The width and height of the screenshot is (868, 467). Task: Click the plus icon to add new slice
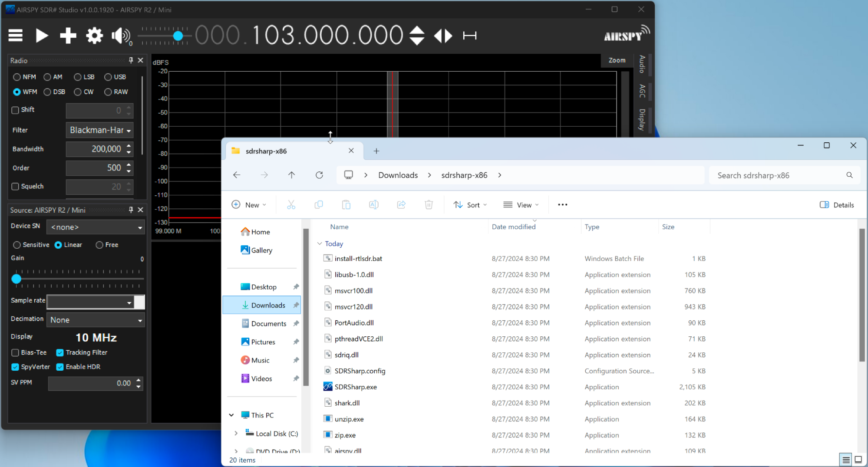point(68,36)
